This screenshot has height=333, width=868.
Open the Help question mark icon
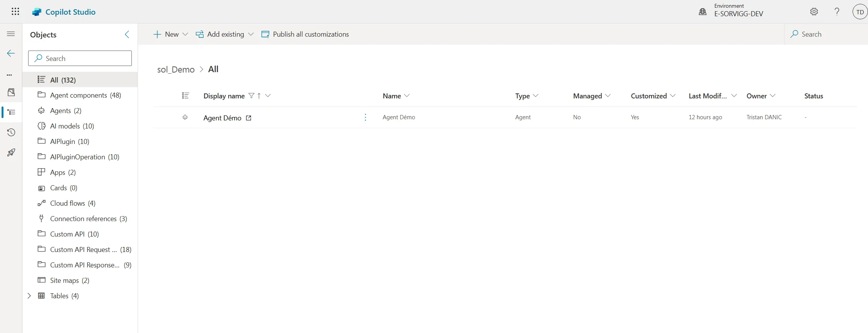click(x=837, y=12)
